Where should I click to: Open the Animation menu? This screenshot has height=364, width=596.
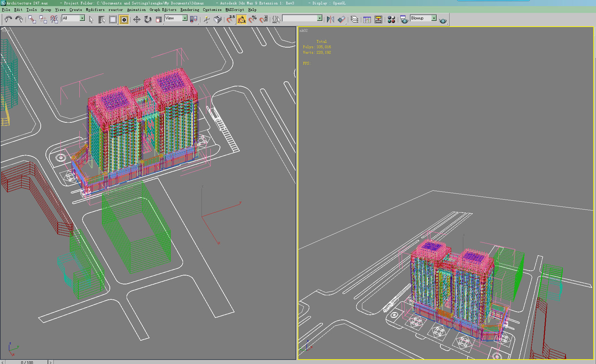pyautogui.click(x=136, y=10)
